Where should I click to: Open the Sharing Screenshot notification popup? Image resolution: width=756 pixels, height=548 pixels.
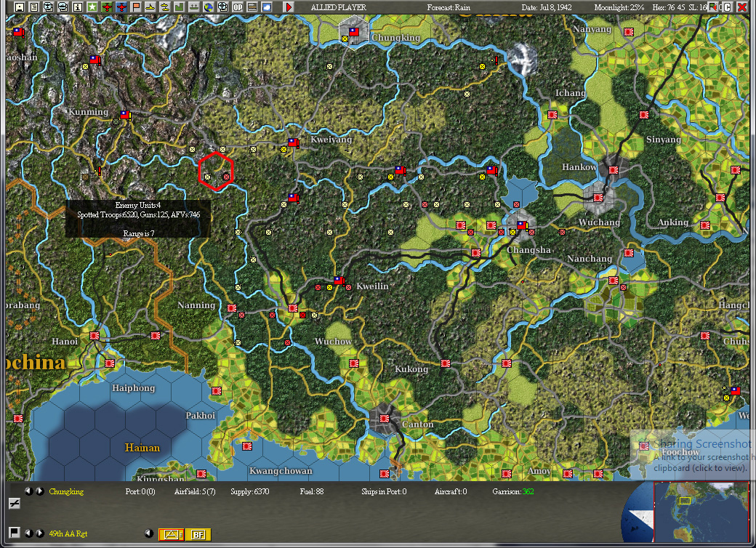tap(693, 456)
